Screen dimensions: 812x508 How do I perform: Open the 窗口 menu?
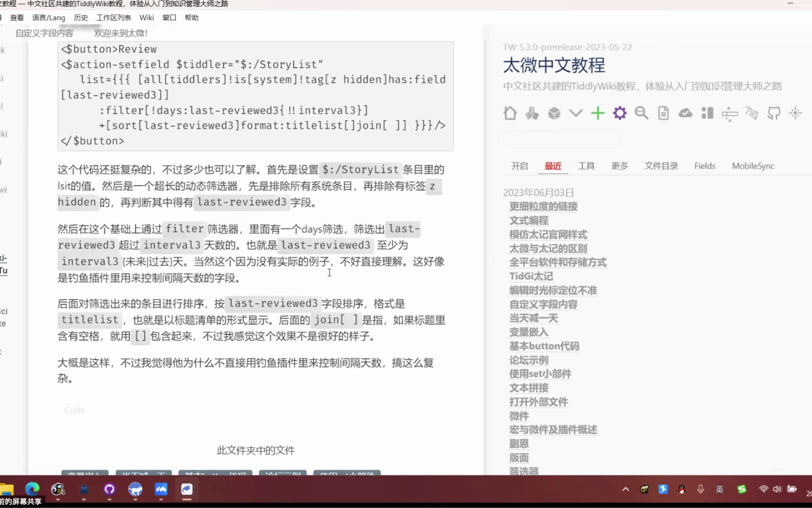(169, 17)
